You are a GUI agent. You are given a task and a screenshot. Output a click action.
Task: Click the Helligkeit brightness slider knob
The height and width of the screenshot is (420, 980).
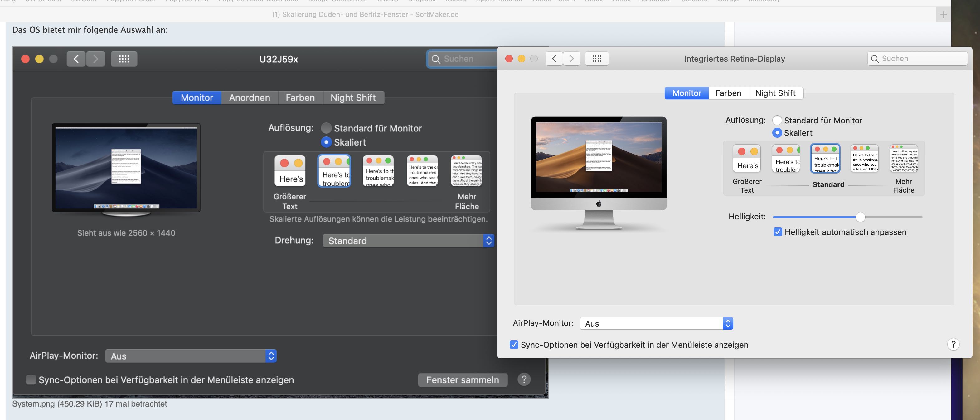click(860, 217)
